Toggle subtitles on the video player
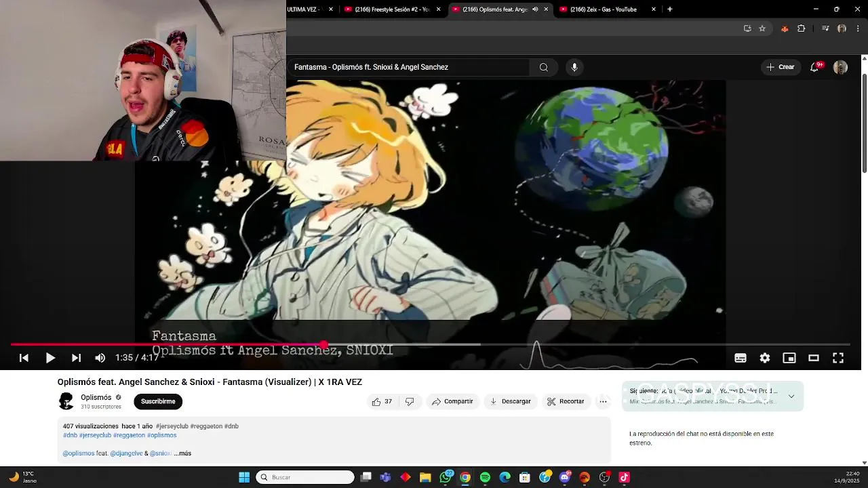Image resolution: width=868 pixels, height=488 pixels. click(x=741, y=358)
